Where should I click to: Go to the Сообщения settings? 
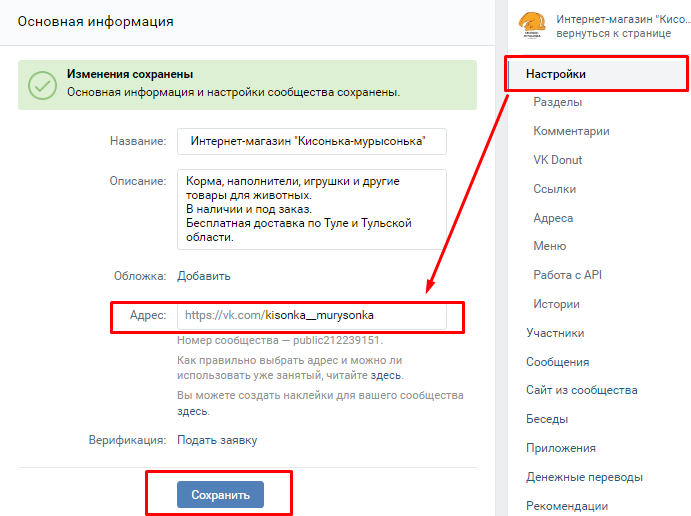(557, 362)
